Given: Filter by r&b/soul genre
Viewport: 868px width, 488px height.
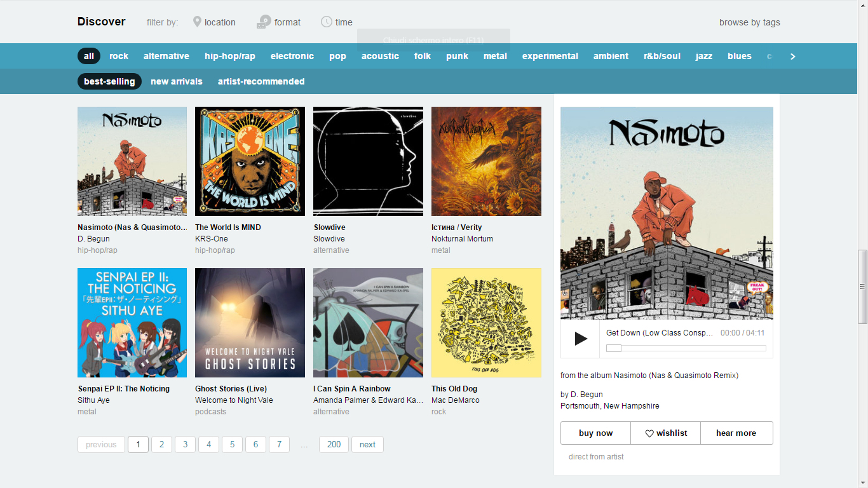Looking at the screenshot, I should (x=662, y=56).
